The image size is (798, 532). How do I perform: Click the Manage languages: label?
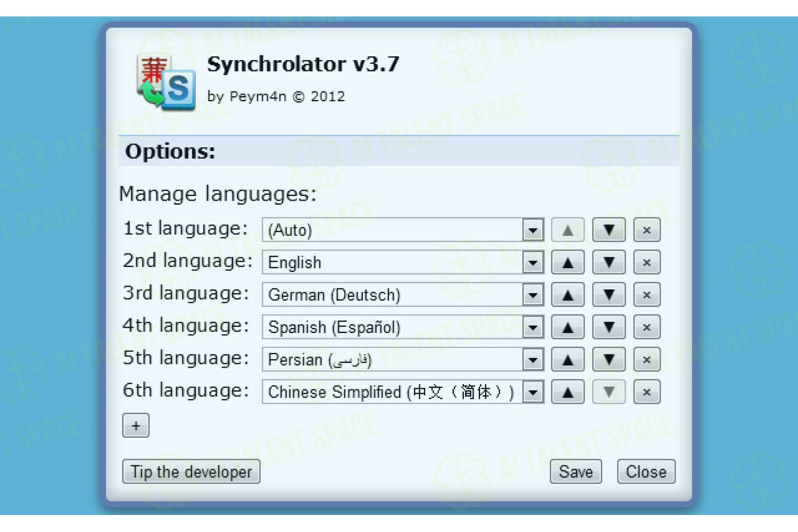coord(218,194)
